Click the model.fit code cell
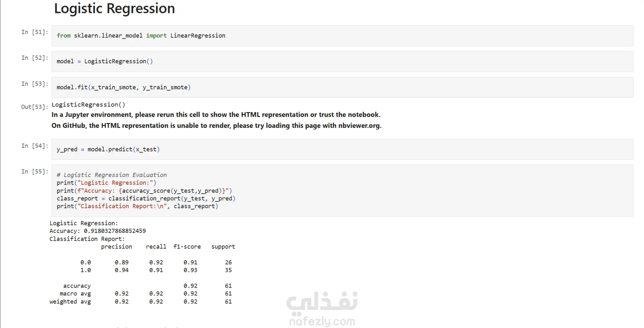 (342, 87)
